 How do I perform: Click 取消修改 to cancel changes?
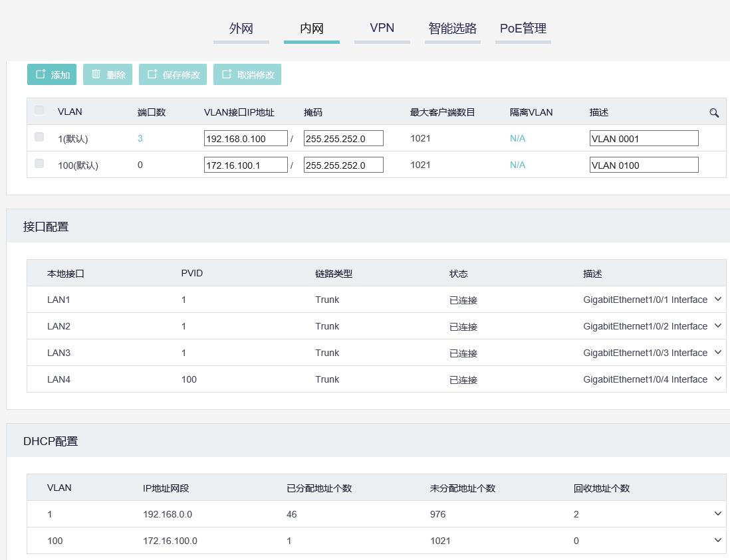[247, 74]
